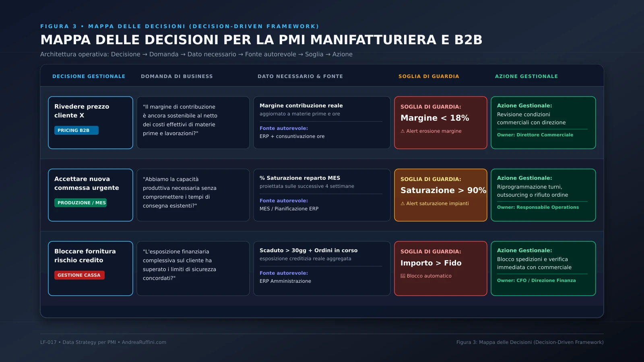Select the DATO NECESSARIO & FONTE header

pos(300,76)
